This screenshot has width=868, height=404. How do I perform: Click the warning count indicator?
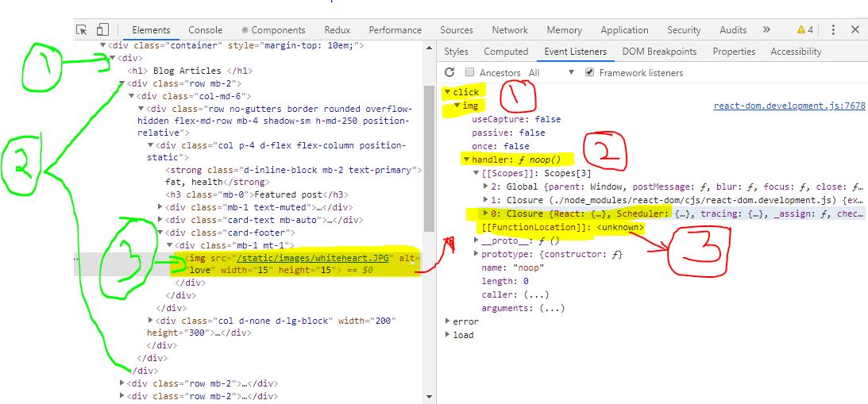coord(804,30)
